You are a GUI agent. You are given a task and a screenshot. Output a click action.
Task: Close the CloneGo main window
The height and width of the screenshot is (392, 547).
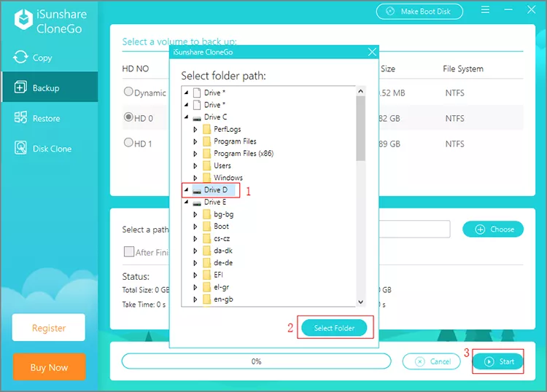click(x=531, y=9)
